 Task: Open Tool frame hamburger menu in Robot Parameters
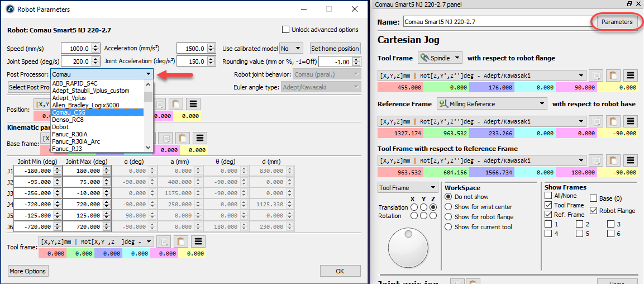click(199, 242)
